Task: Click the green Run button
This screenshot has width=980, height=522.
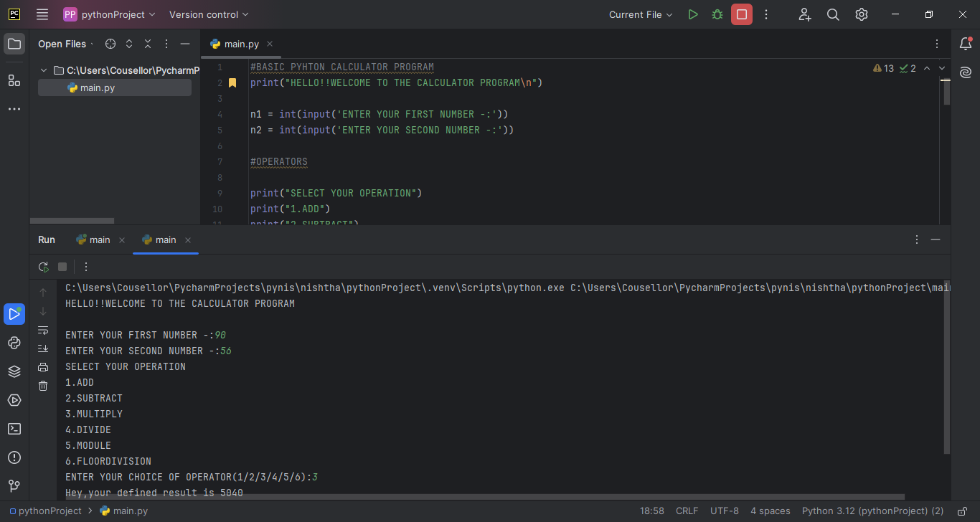Action: click(x=693, y=14)
